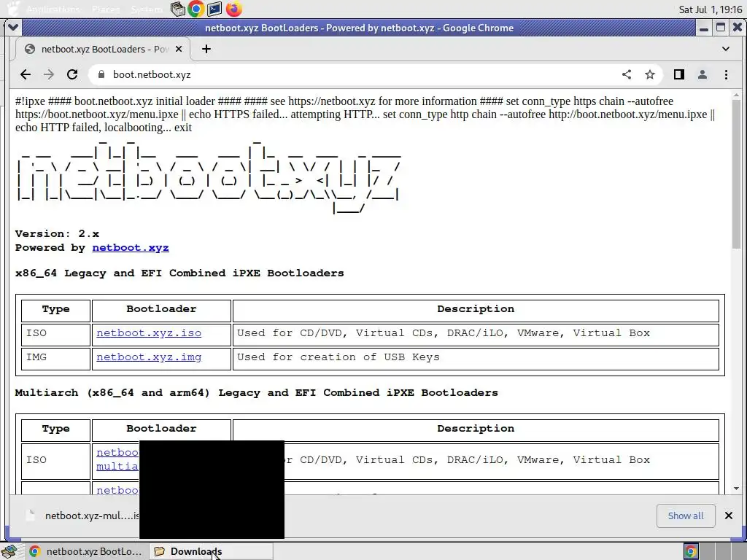Download netboot.xyz.iso bootloader
This screenshot has height=560, width=747.
point(149,332)
